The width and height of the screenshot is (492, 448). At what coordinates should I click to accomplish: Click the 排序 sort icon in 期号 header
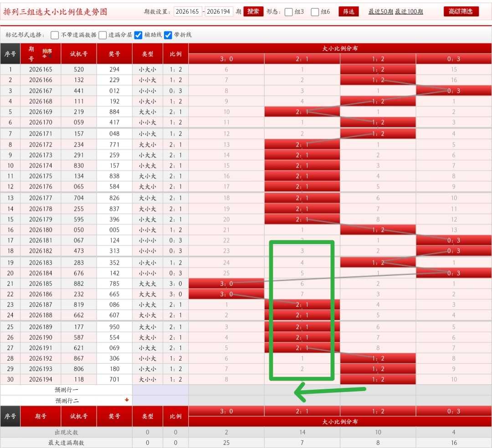tap(47, 53)
